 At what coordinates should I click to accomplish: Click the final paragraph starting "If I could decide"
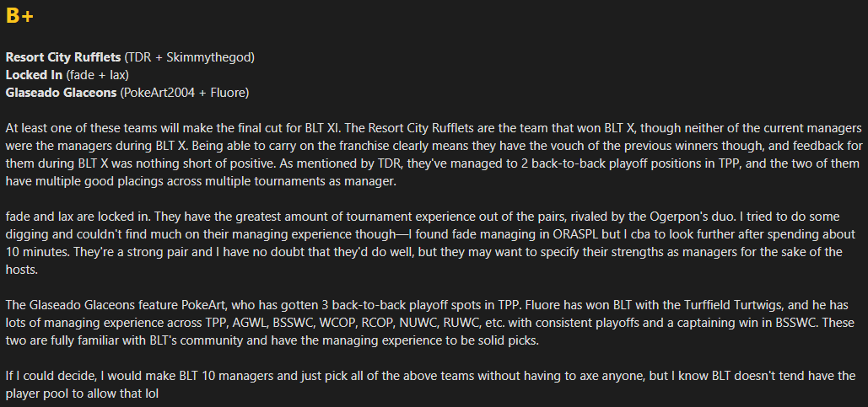click(431, 385)
